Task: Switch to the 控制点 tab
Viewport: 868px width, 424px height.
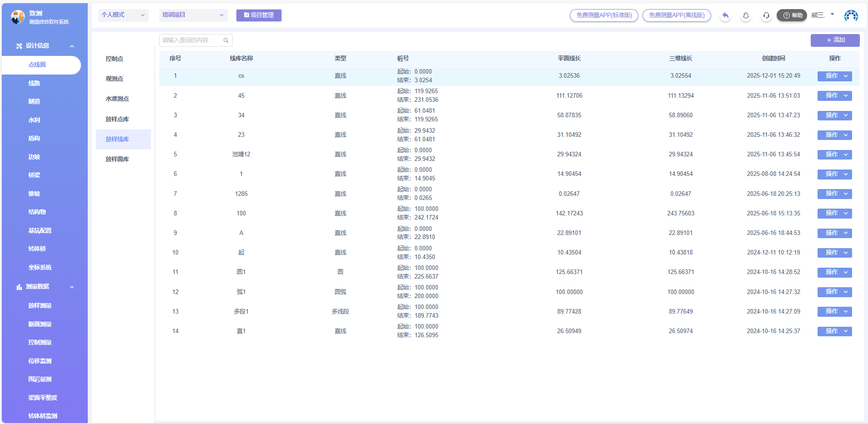Action: (114, 59)
